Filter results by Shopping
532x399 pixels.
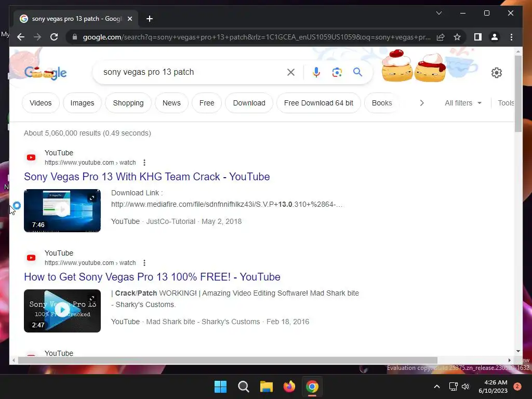click(128, 103)
